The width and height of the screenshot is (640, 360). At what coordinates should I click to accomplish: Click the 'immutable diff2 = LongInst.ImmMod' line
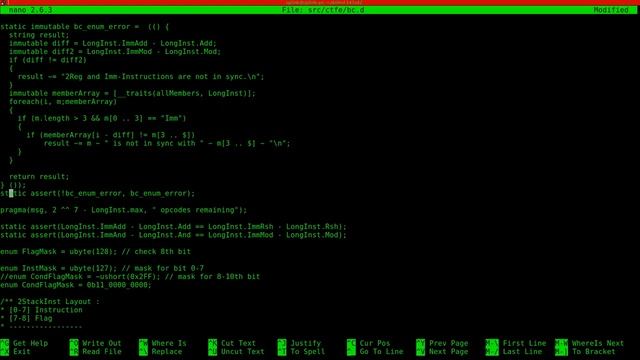pyautogui.click(x=115, y=52)
